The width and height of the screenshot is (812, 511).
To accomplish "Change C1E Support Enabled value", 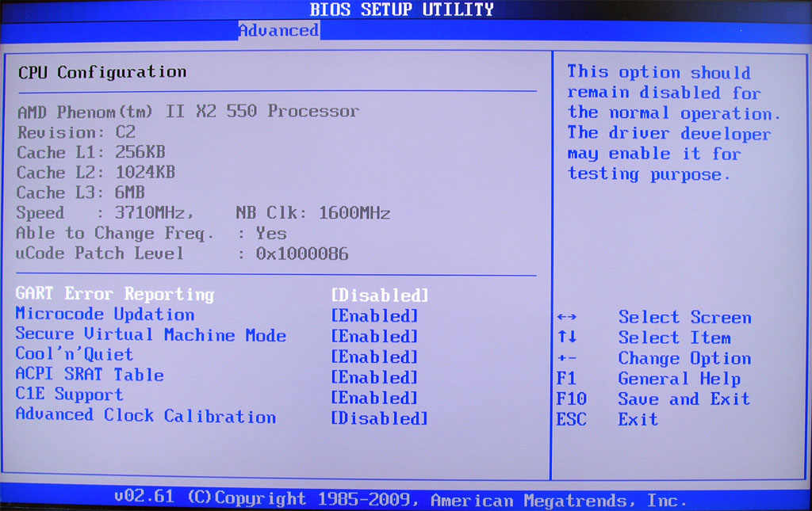I will (374, 398).
